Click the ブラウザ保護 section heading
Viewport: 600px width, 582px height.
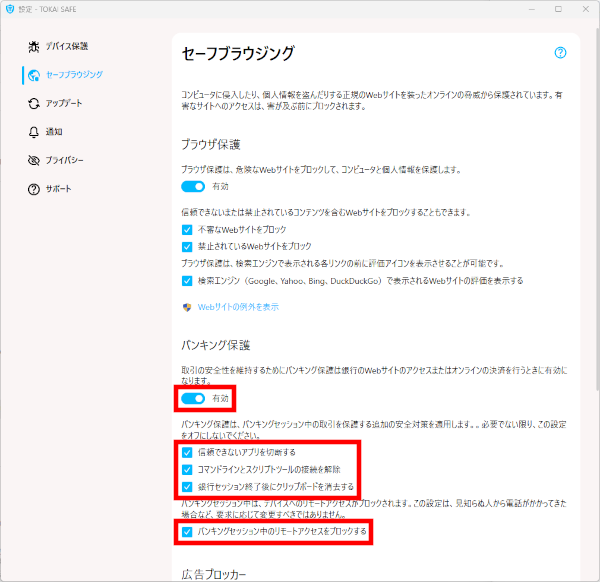[210, 145]
